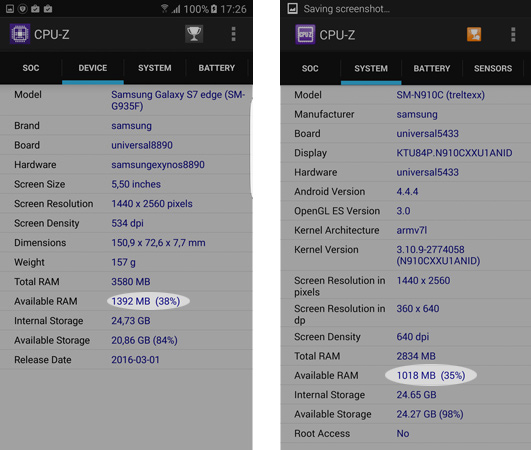Select dp resolution '360 x 640'
The image size is (531, 450).
pos(418,308)
